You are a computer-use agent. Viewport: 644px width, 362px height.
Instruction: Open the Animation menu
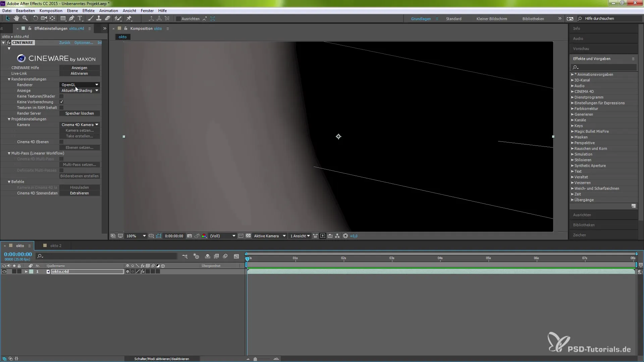(108, 11)
